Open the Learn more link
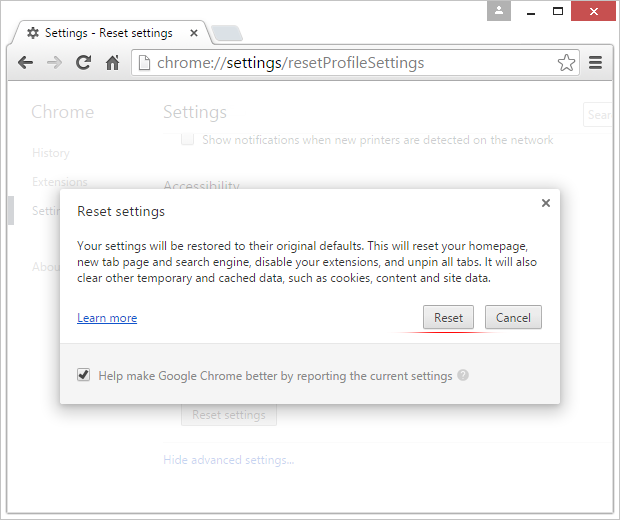The height and width of the screenshot is (520, 620). click(x=107, y=318)
